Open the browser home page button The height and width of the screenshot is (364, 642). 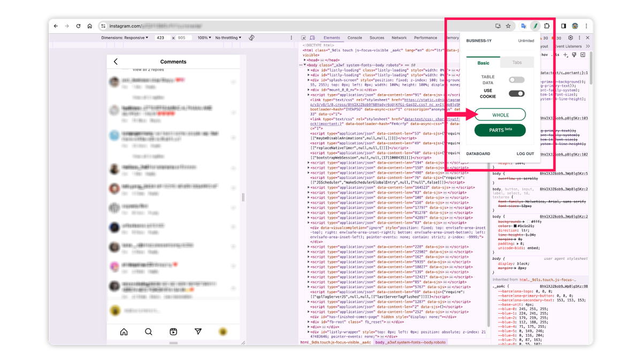click(x=89, y=26)
